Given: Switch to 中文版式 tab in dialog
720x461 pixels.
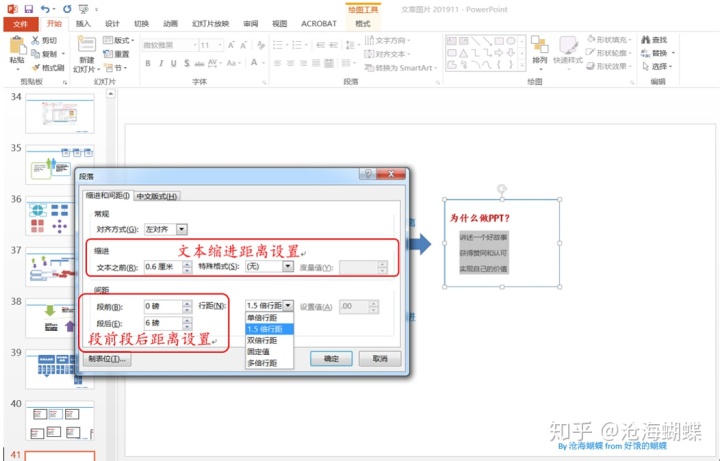Looking at the screenshot, I should pos(157,196).
